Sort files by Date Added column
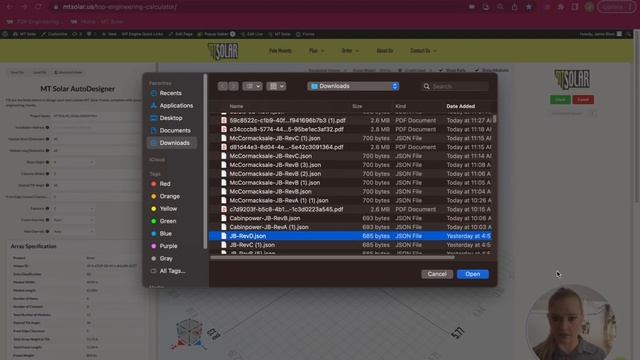 pyautogui.click(x=460, y=106)
